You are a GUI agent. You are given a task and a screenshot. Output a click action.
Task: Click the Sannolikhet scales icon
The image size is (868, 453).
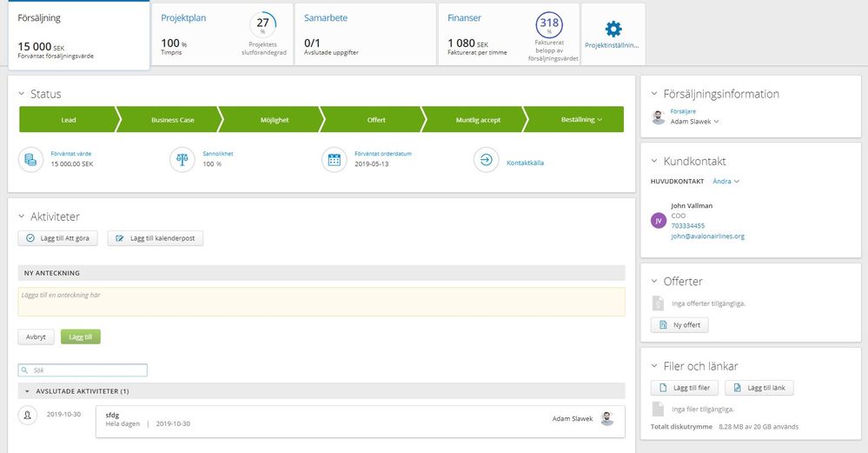click(x=182, y=160)
